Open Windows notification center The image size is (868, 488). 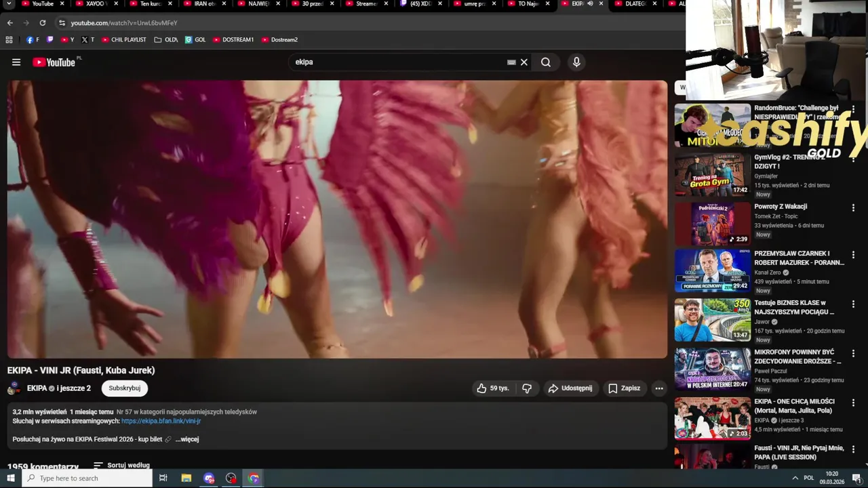click(x=856, y=478)
